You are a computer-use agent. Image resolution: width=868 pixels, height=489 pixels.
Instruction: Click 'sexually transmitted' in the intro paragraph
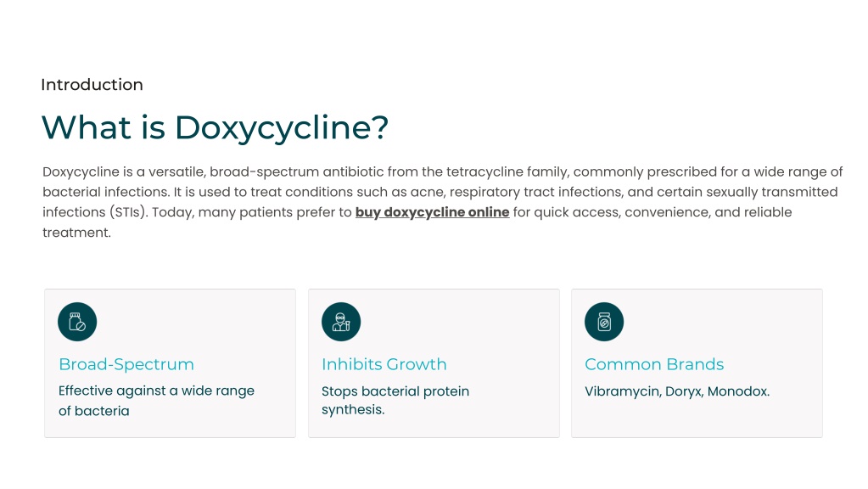[773, 192]
